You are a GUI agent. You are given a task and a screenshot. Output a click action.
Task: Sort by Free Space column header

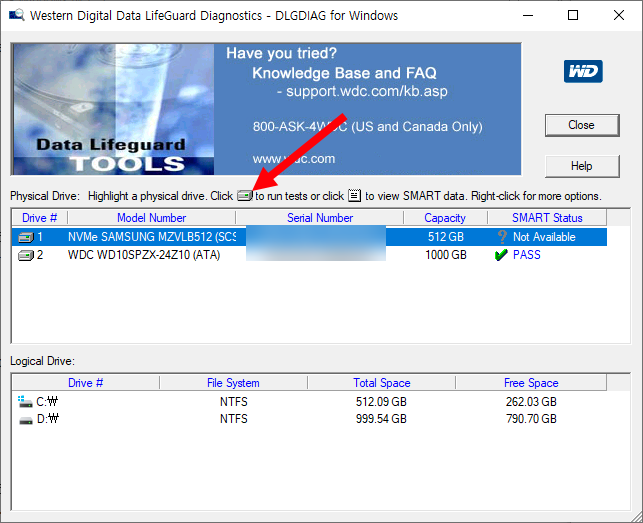click(531, 383)
